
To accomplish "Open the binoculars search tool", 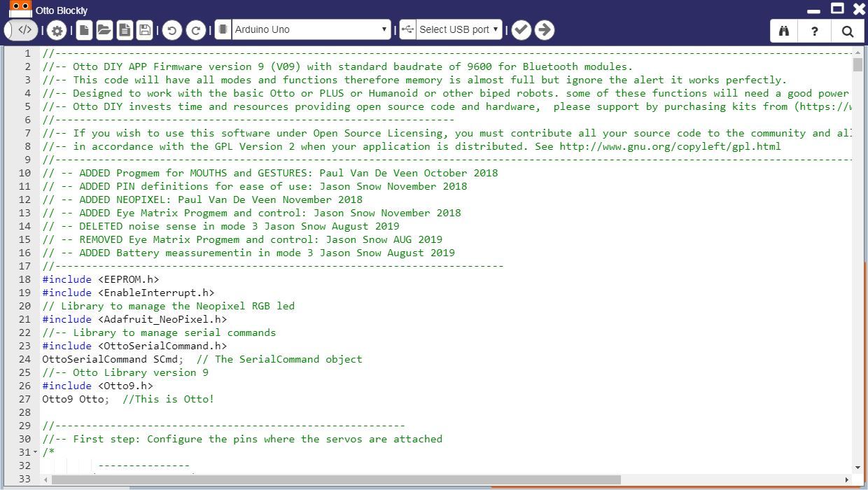I will 785,31.
